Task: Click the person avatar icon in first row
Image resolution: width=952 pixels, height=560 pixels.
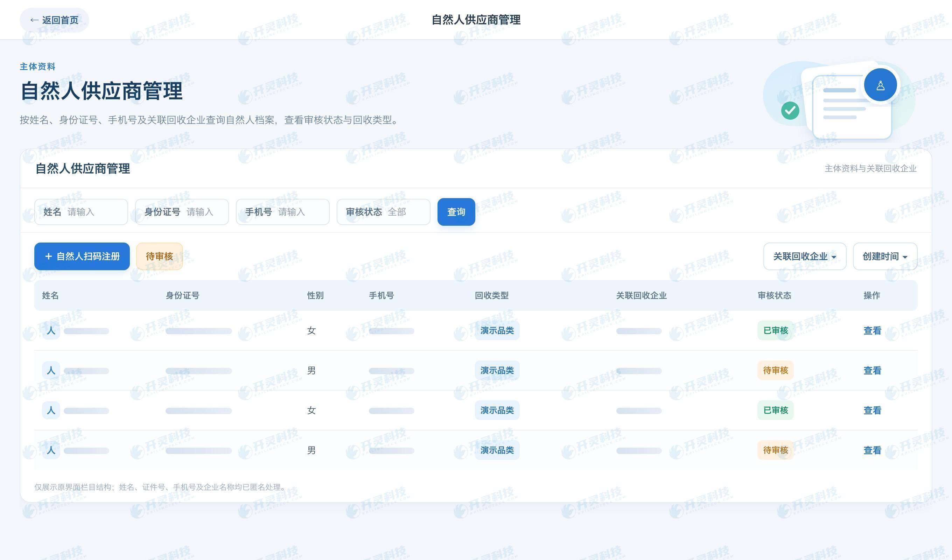Action: [x=51, y=331]
